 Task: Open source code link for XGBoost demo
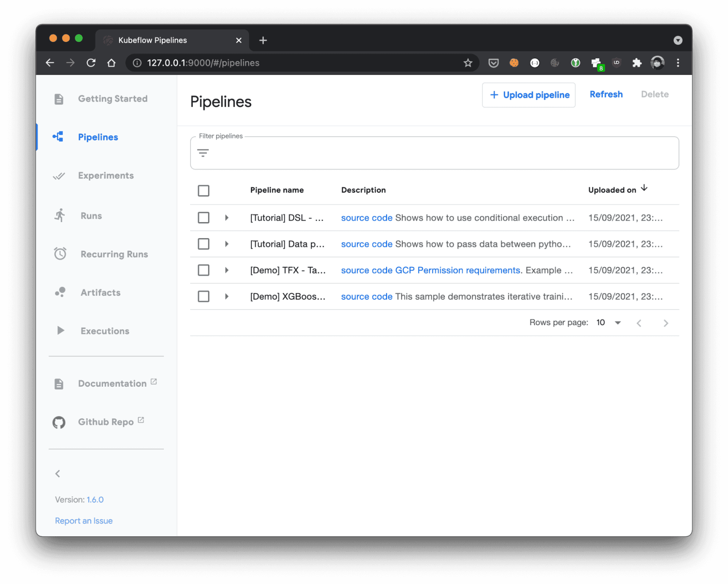[366, 296]
